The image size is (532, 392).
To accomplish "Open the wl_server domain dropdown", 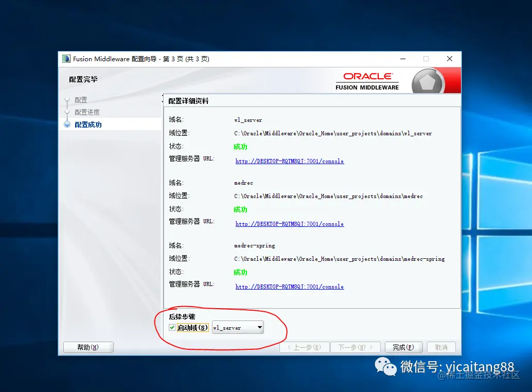I will pos(238,327).
